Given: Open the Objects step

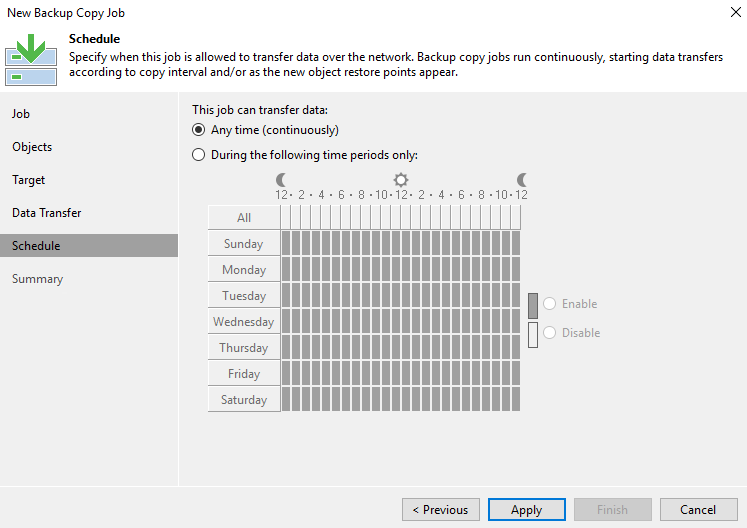Looking at the screenshot, I should click(32, 147).
